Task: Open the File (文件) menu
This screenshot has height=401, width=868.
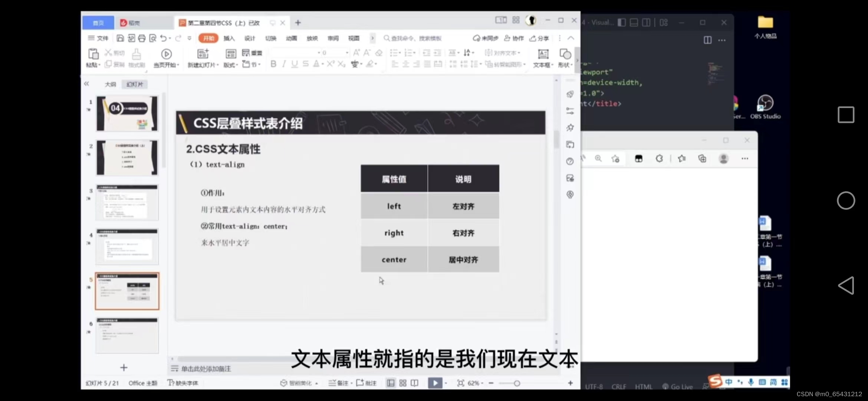Action: (x=98, y=38)
